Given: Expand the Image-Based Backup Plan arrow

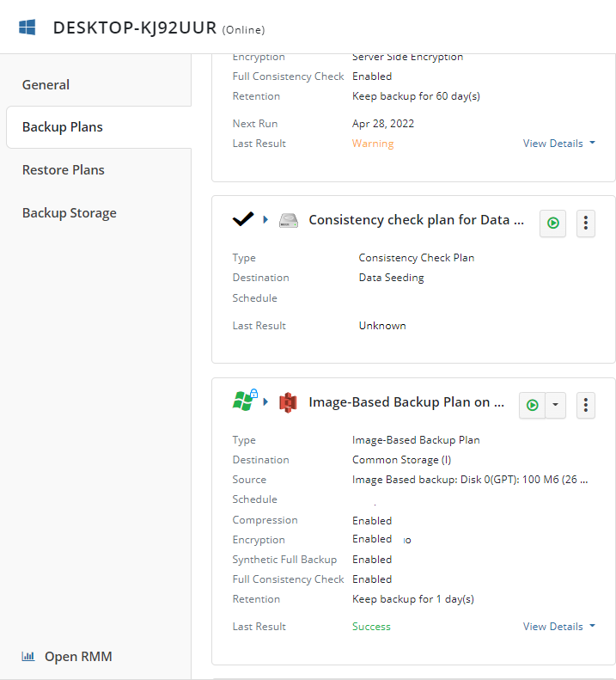Looking at the screenshot, I should (265, 402).
